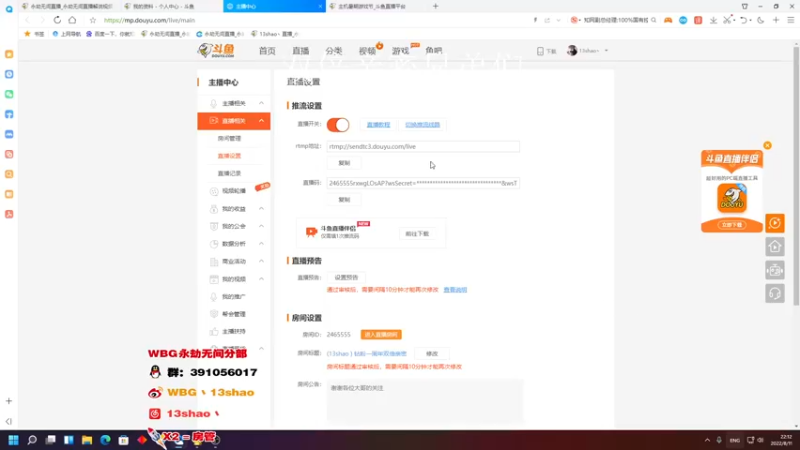Click the robot icon in right floating widget

click(774, 270)
